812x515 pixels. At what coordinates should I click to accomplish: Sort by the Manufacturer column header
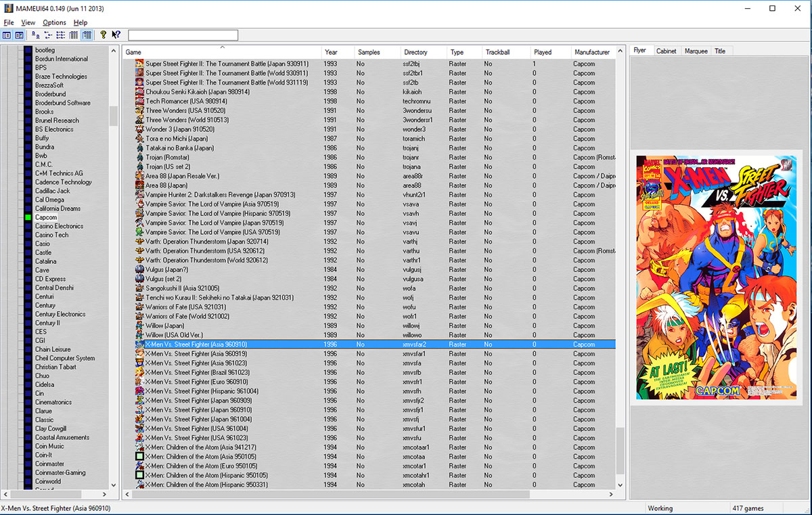593,52
